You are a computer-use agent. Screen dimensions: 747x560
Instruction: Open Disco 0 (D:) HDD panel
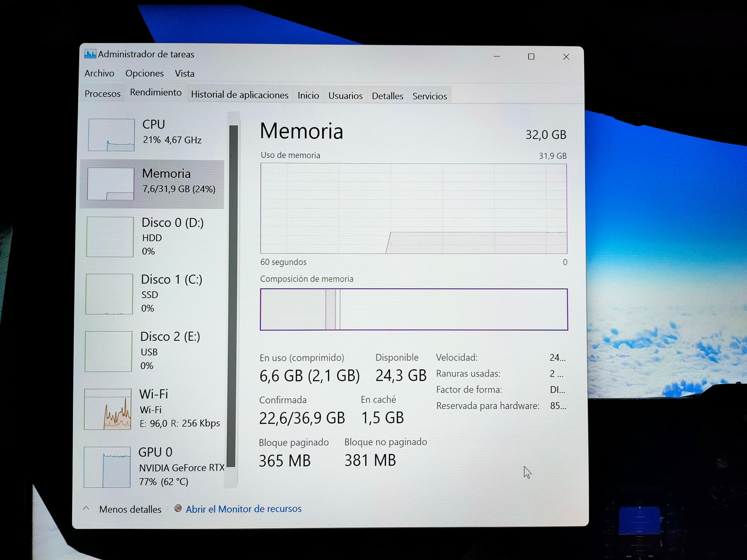152,236
